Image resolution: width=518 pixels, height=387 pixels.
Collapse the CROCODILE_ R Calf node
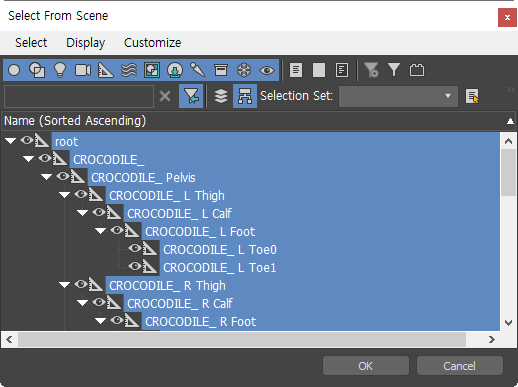(x=83, y=303)
